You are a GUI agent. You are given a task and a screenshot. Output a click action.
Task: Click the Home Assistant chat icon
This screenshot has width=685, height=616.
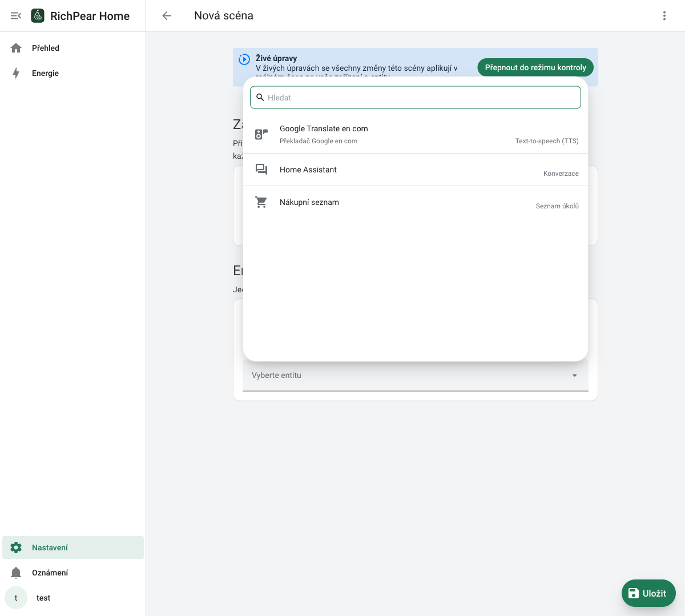261,170
